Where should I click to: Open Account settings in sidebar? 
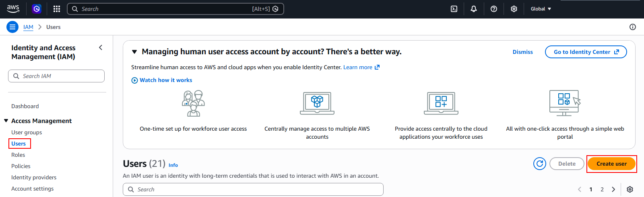pos(33,189)
